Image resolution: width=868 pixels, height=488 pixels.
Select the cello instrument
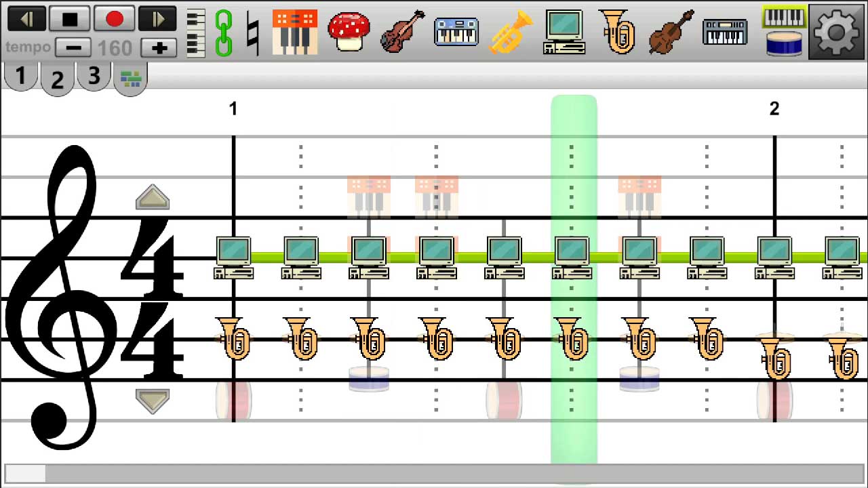(x=671, y=32)
